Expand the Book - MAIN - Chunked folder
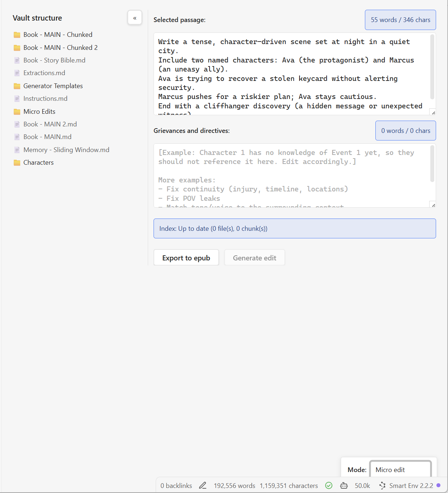The width and height of the screenshot is (448, 493). coord(58,35)
